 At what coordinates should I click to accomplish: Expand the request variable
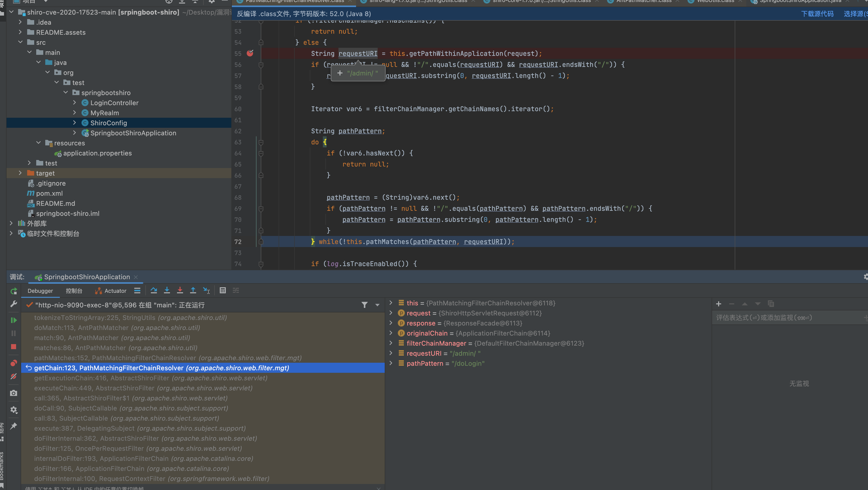pos(391,313)
